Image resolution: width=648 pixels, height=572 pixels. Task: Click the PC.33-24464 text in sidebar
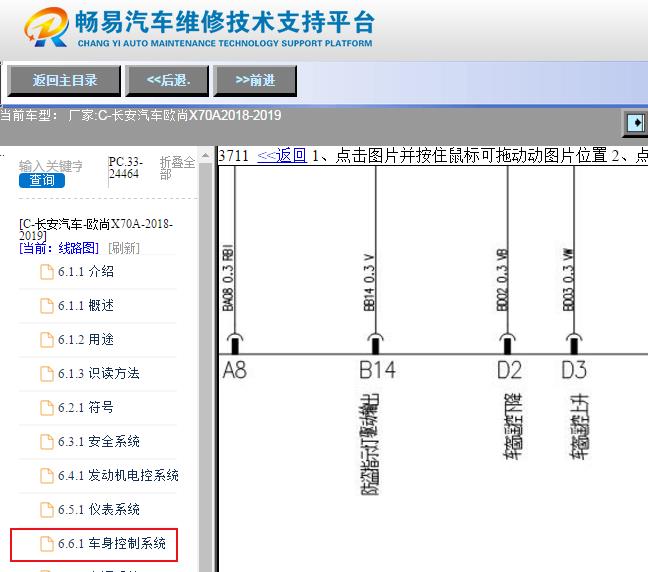pos(125,167)
